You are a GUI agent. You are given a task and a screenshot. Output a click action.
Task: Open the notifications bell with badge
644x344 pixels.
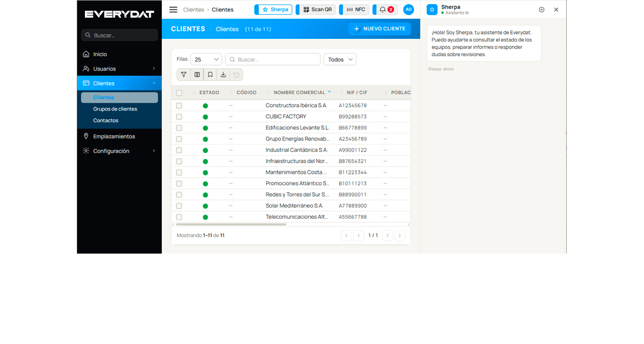click(386, 10)
